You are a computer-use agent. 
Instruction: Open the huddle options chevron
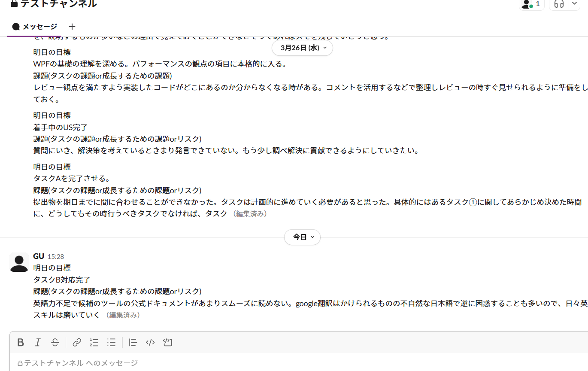point(575,4)
